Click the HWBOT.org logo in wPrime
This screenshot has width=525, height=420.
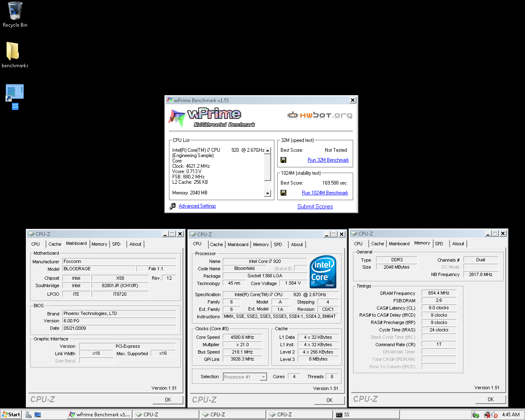[x=320, y=115]
